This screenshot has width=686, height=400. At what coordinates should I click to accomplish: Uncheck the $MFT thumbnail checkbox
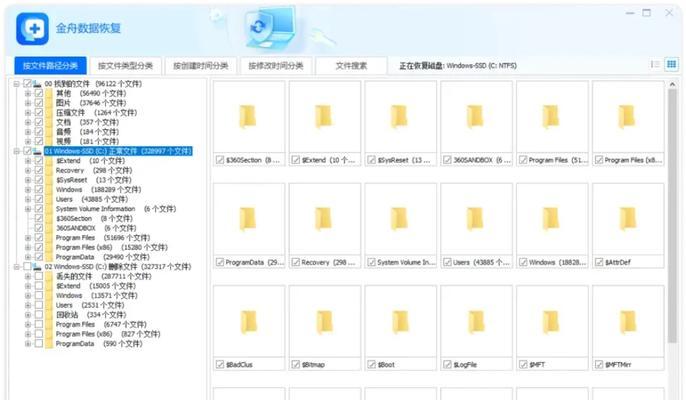coord(523,365)
